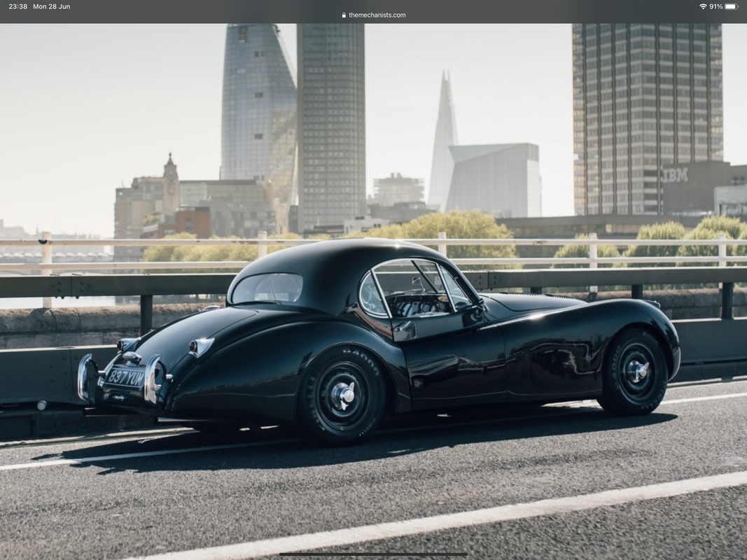Tap the home indicator bar at bottom
This screenshot has height=560, width=747.
pyautogui.click(x=374, y=554)
